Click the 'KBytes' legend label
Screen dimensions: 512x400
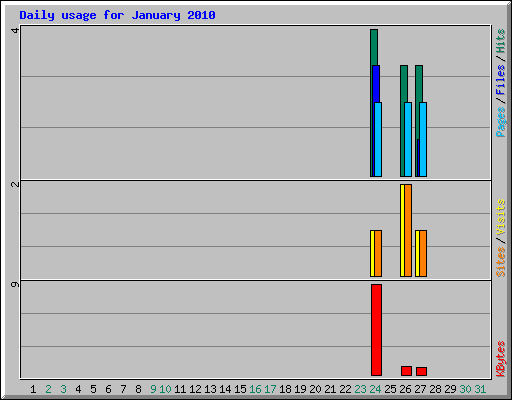click(501, 359)
